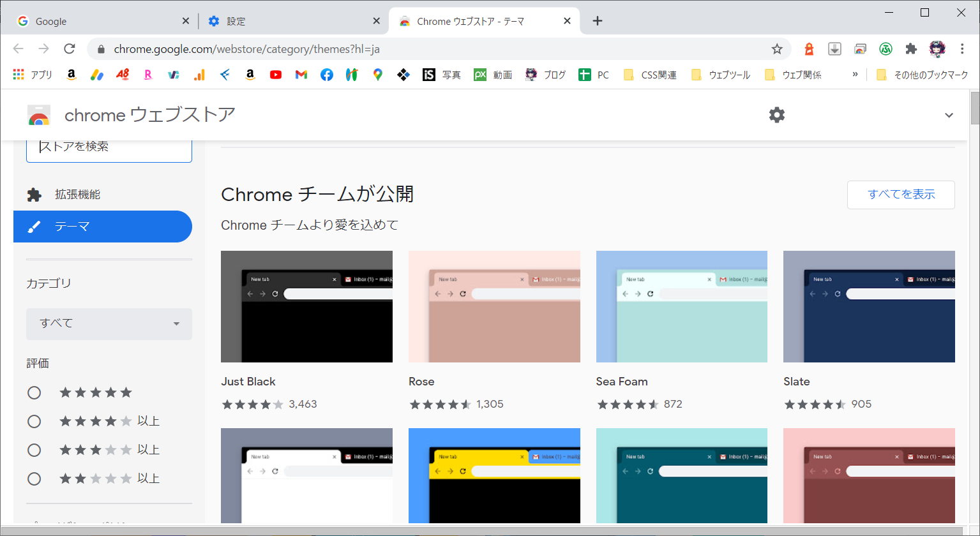980x536 pixels.
Task: Open the Extensions puzzle-piece menu
Action: pyautogui.click(x=911, y=49)
